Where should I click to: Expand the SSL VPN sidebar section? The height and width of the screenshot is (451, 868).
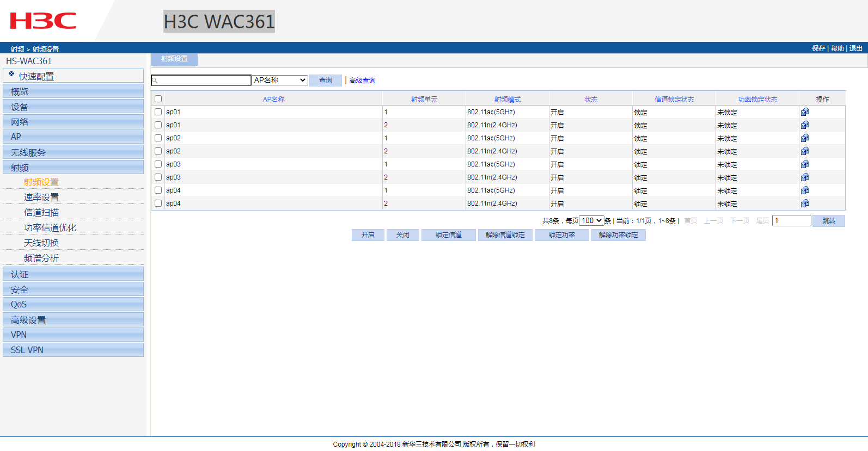[x=73, y=350]
